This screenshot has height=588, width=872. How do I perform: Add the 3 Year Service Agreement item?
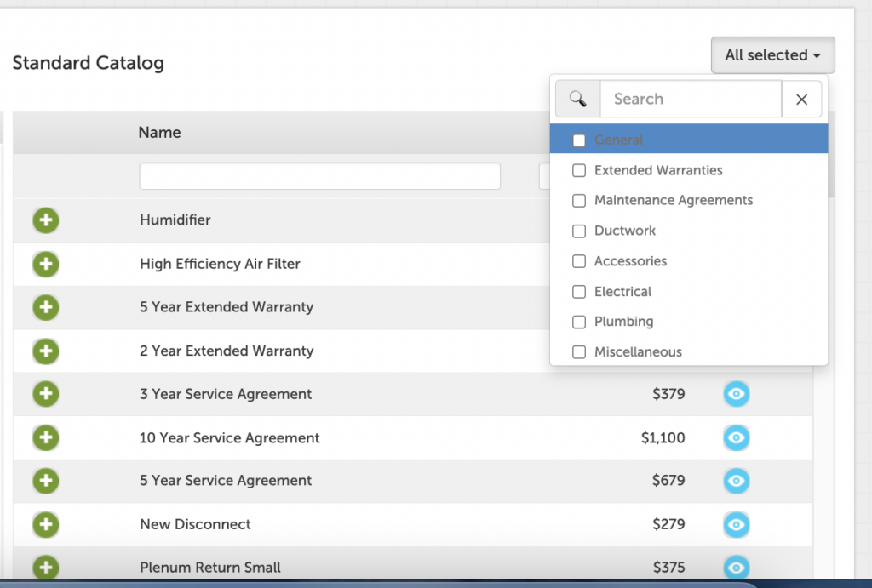[46, 394]
